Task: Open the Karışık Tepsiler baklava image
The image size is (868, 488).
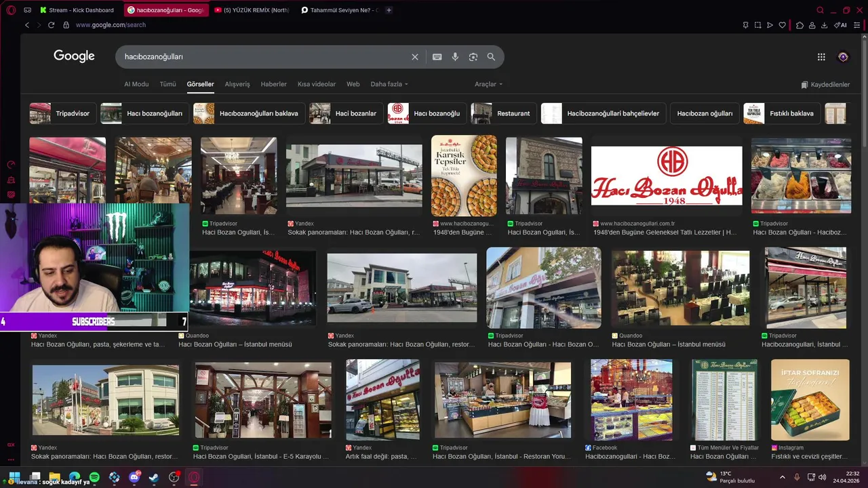Action: point(464,176)
